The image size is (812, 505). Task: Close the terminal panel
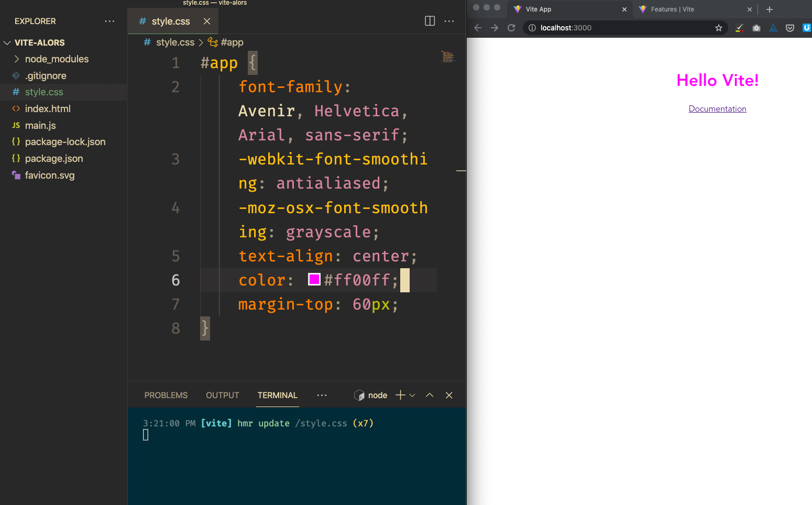click(x=449, y=395)
